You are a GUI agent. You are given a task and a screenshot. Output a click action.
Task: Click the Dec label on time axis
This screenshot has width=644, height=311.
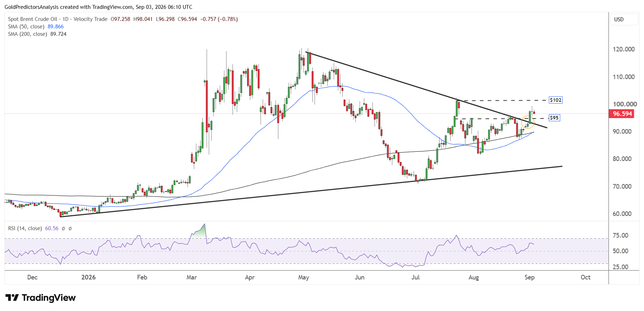pos(32,277)
